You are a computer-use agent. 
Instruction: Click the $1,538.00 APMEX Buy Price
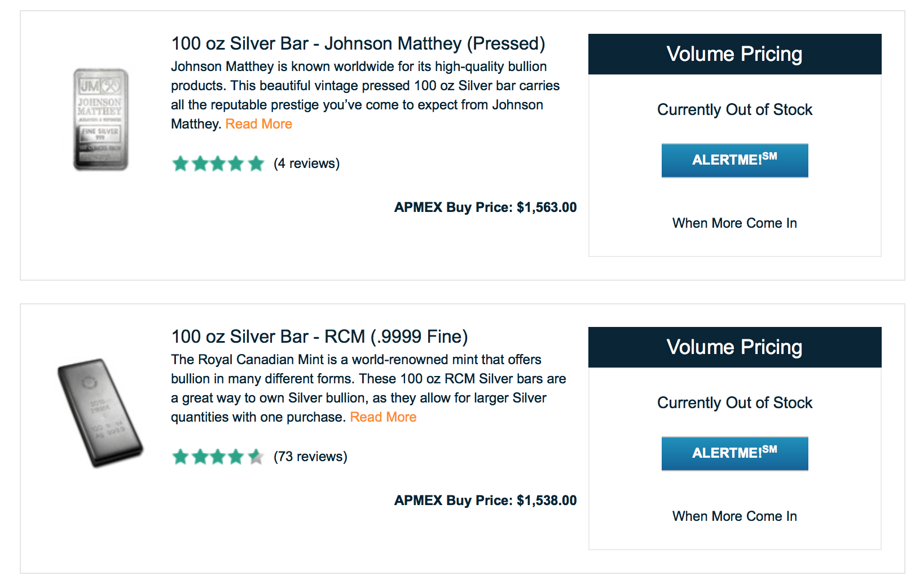485,501
